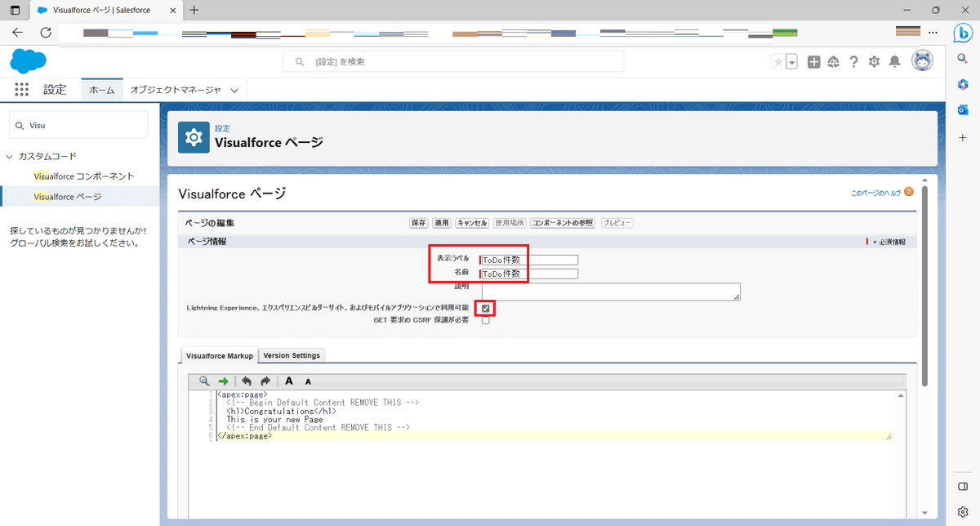Image resolution: width=980 pixels, height=526 pixels.
Task: Click the Visualforce page gear icon
Action: (194, 137)
